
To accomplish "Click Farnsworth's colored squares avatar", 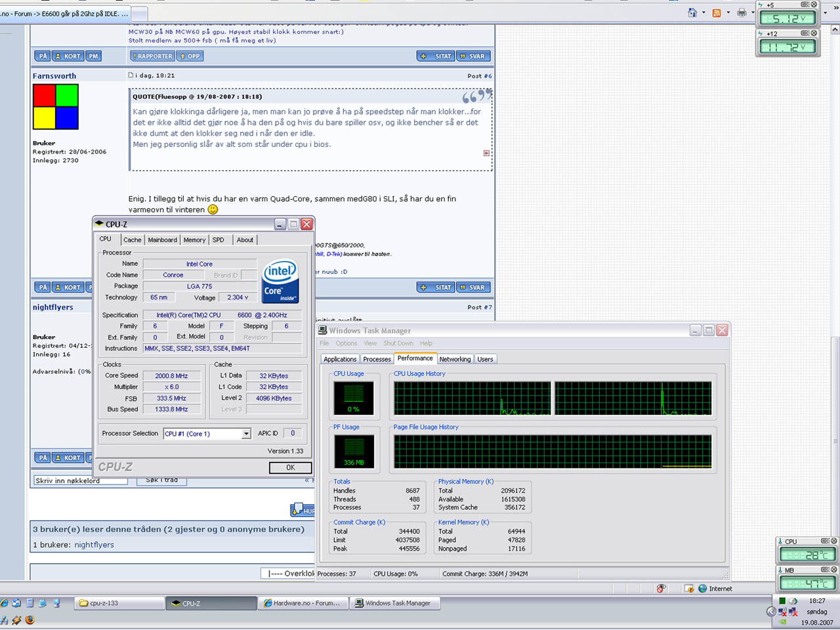I will (x=56, y=107).
